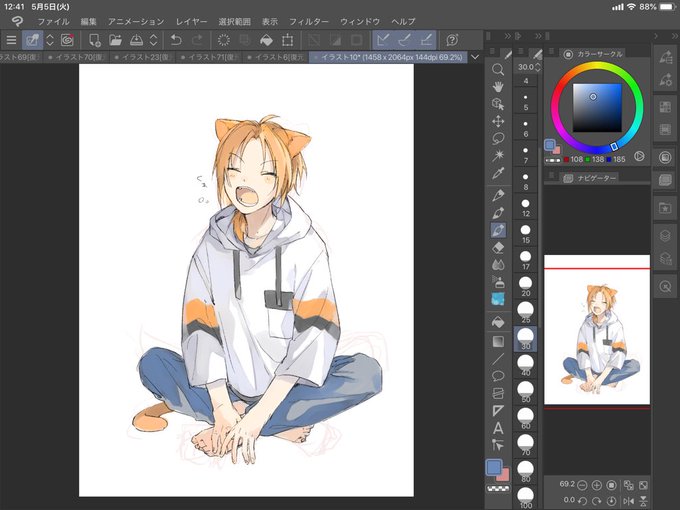Expand the arrows beside the save icon

tap(153, 40)
